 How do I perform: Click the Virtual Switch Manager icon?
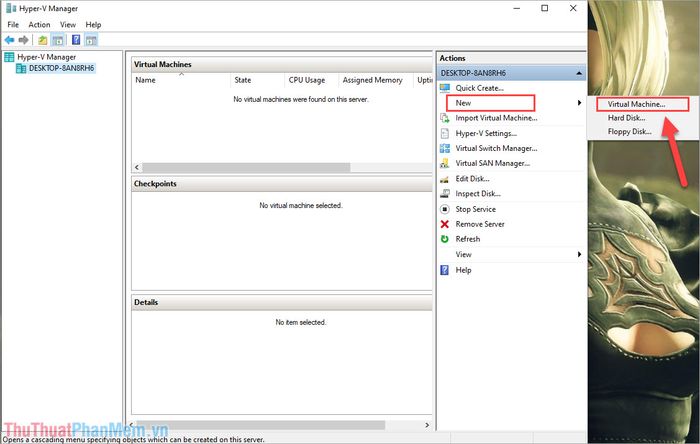coord(445,148)
